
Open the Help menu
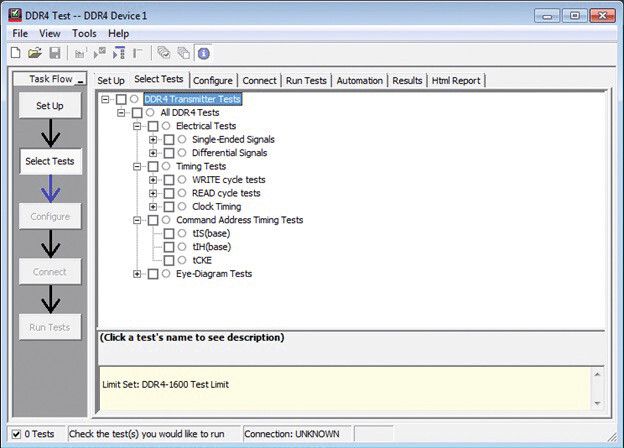pos(119,33)
